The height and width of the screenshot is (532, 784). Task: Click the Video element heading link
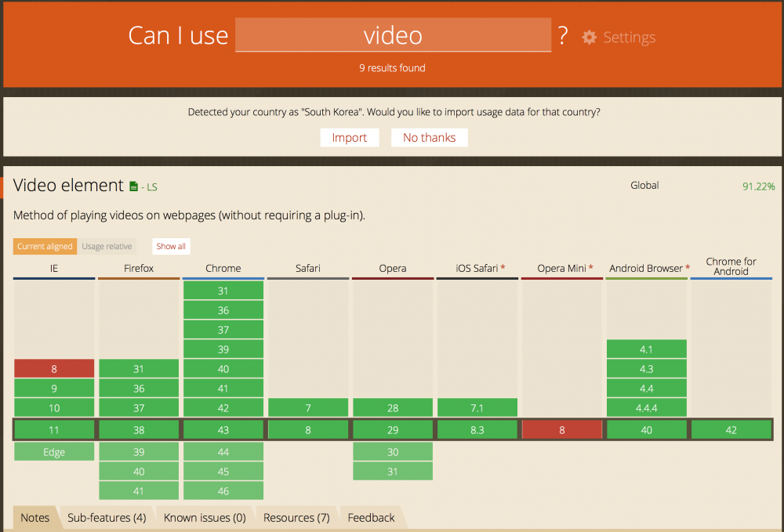pos(69,186)
